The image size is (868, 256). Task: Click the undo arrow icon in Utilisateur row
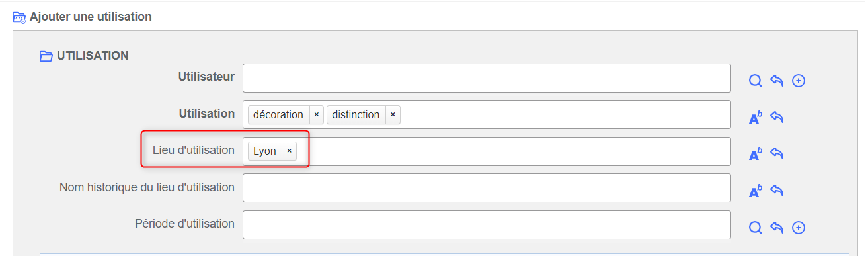pos(777,81)
